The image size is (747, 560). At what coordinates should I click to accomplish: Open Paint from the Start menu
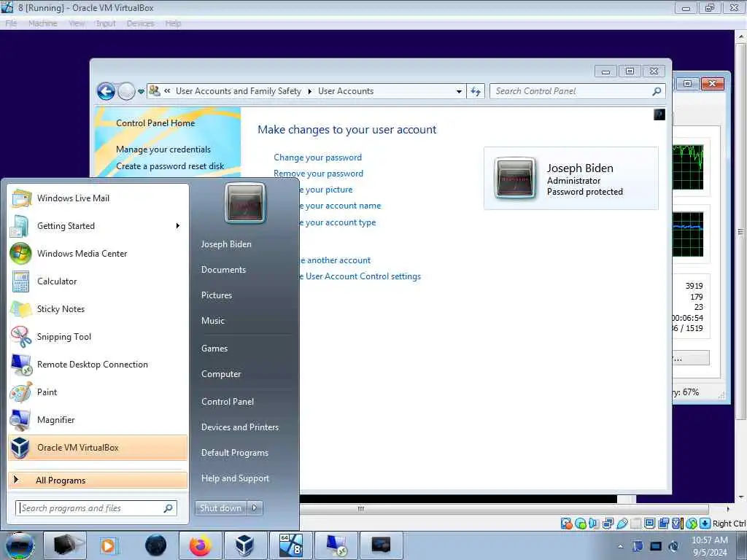(98, 392)
